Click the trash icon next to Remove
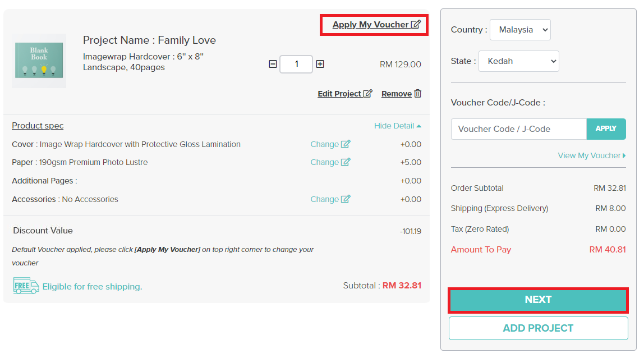The image size is (644, 358). [x=418, y=94]
